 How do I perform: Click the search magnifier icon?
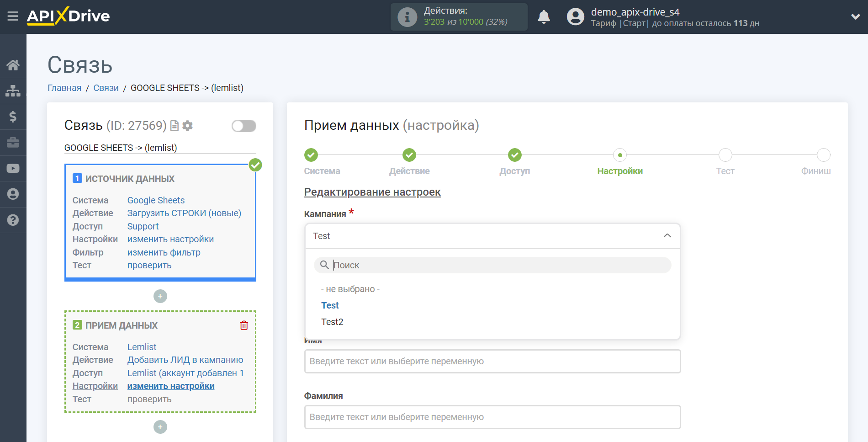324,265
